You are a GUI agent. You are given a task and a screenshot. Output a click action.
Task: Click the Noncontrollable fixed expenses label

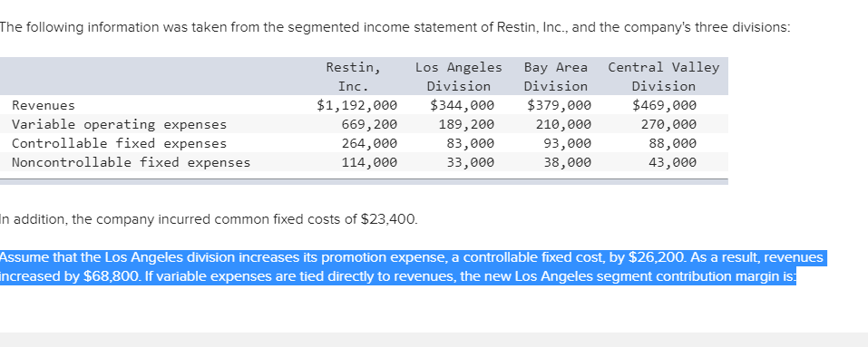132,162
